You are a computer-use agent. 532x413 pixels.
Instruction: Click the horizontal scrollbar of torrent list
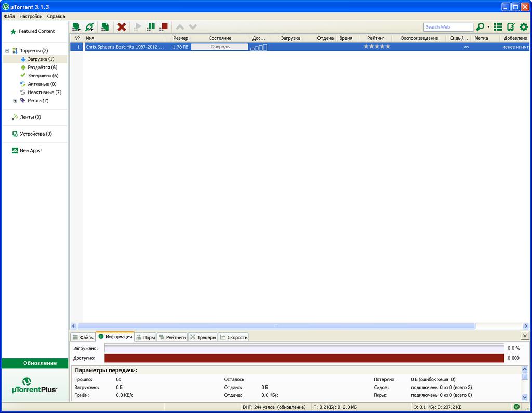tap(275, 326)
